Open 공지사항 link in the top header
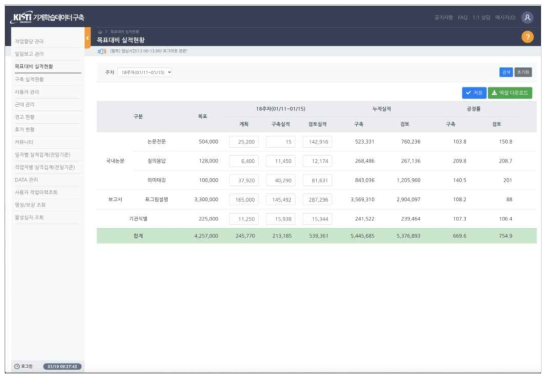 443,18
